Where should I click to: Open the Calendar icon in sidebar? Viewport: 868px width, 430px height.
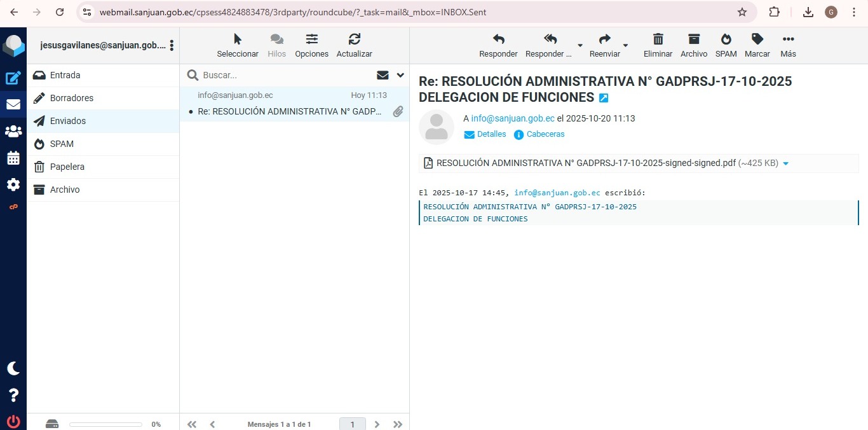(x=13, y=158)
